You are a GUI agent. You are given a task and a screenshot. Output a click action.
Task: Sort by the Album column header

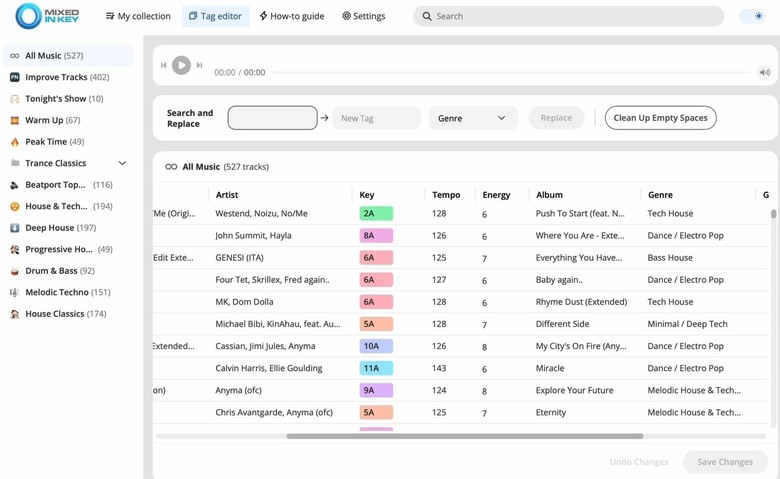pos(549,195)
